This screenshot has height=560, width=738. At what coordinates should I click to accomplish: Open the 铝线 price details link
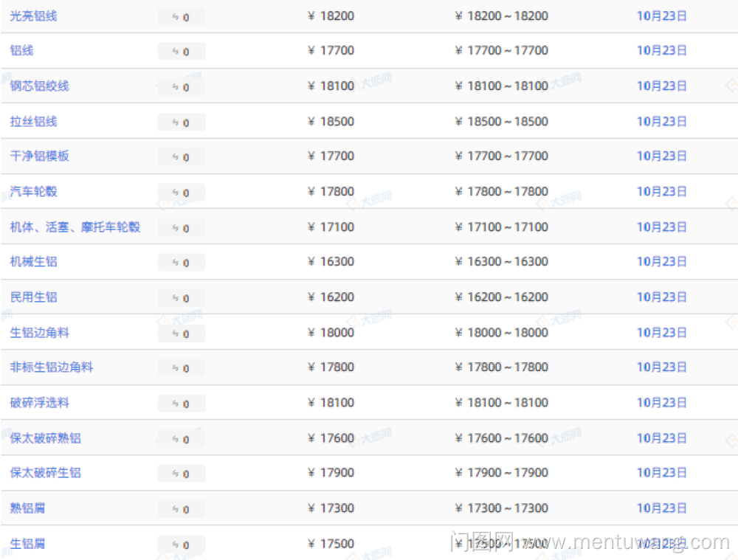pos(21,50)
